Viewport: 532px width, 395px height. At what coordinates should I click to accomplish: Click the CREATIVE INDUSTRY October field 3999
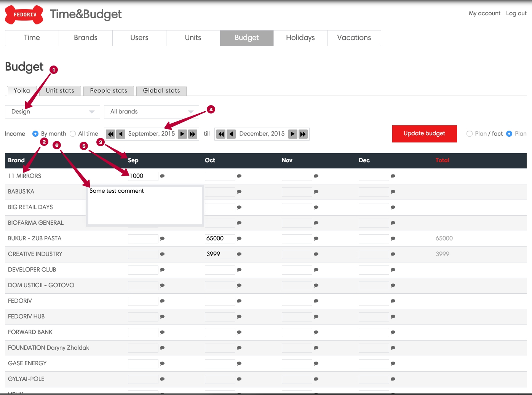(220, 254)
